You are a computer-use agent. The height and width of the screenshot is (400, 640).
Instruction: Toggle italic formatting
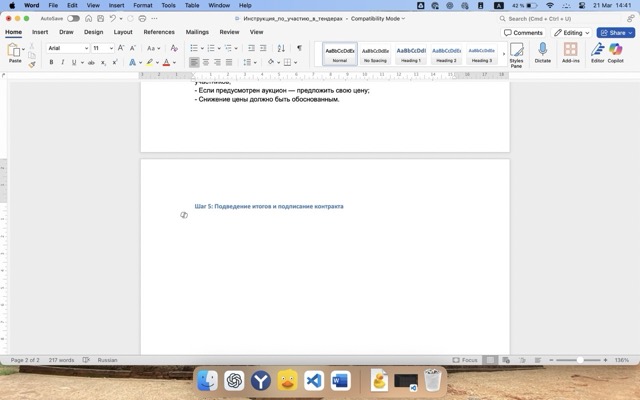click(x=63, y=62)
